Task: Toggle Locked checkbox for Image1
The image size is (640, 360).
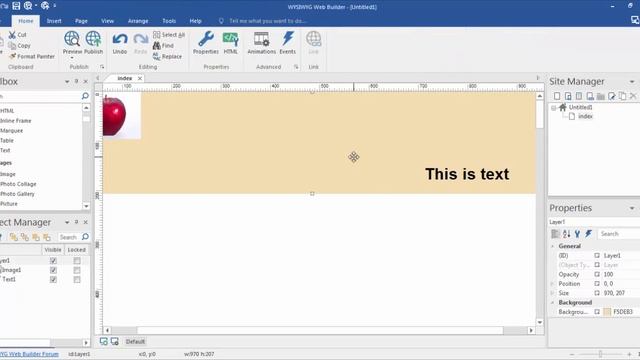Action: [x=77, y=270]
